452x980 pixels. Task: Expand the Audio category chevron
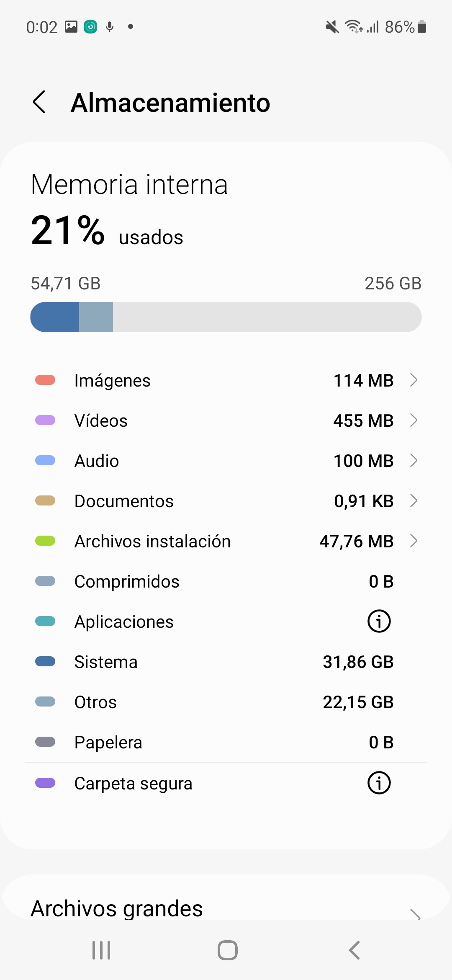413,461
